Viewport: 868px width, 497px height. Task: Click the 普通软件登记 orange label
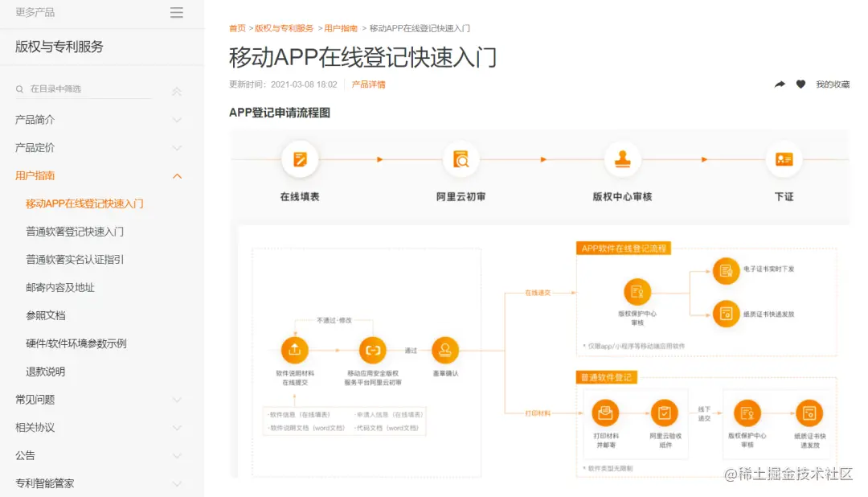[x=606, y=377]
